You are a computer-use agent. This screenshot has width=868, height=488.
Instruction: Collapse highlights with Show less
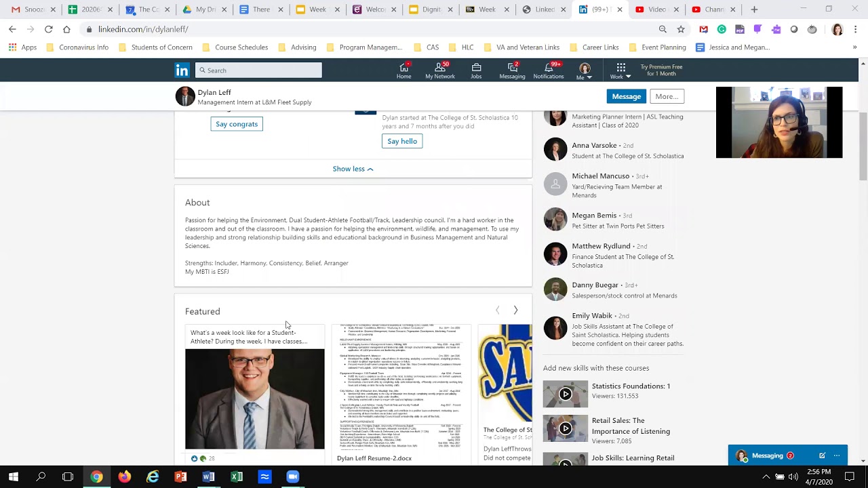353,169
